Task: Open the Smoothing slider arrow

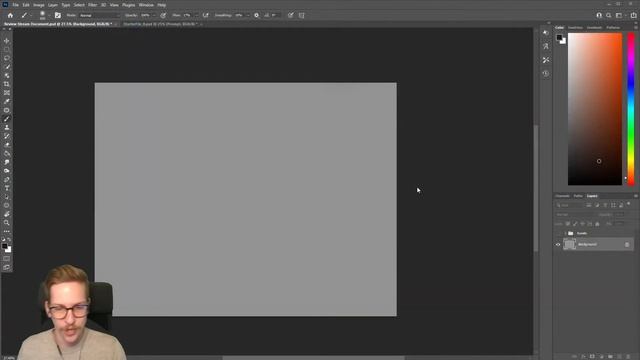Action: tap(248, 16)
